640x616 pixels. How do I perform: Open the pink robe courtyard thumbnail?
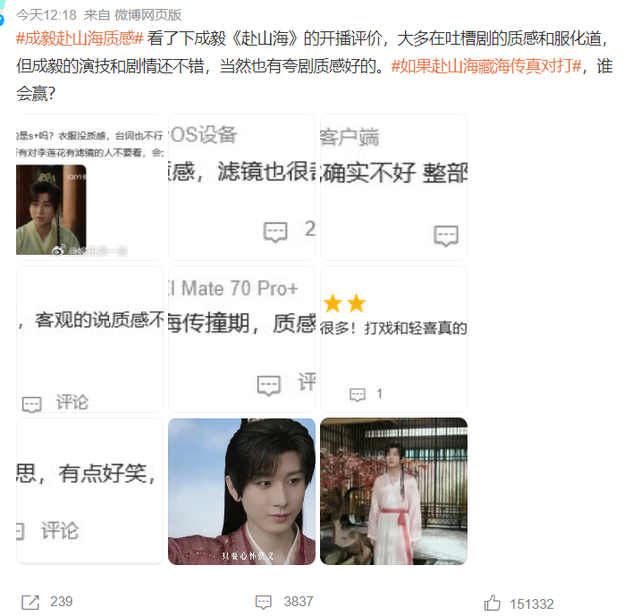(394, 491)
